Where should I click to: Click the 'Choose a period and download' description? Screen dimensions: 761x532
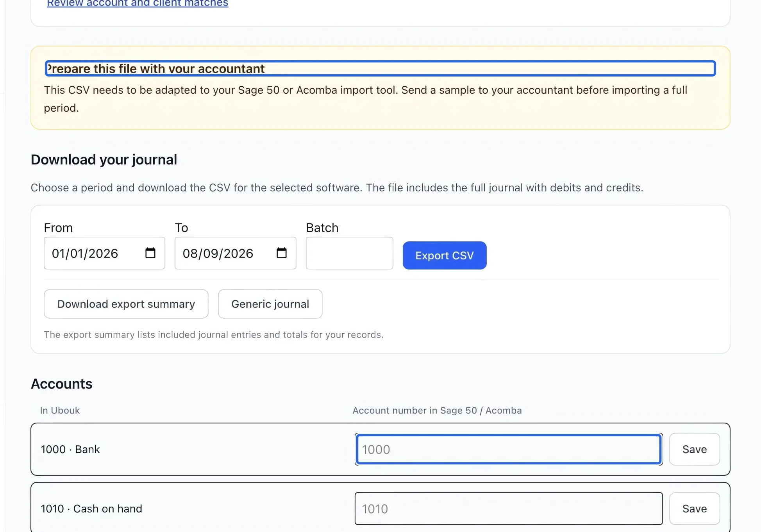click(x=337, y=188)
